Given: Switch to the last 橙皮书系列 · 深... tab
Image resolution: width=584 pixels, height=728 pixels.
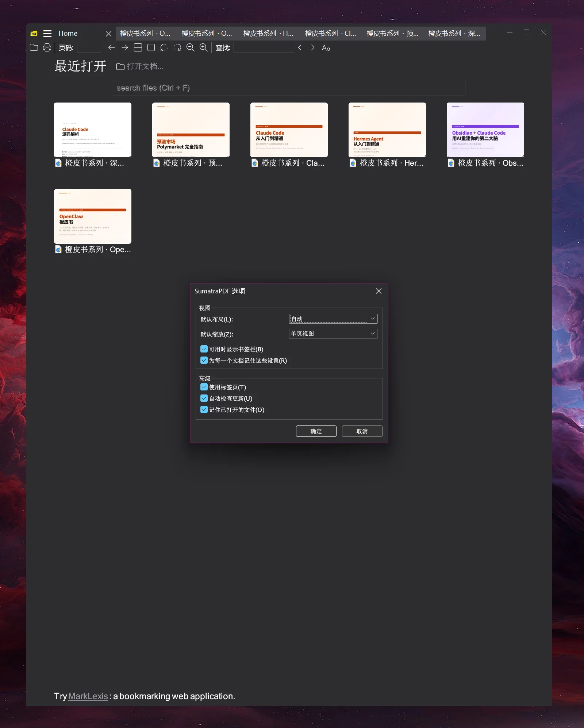Looking at the screenshot, I should coord(454,34).
